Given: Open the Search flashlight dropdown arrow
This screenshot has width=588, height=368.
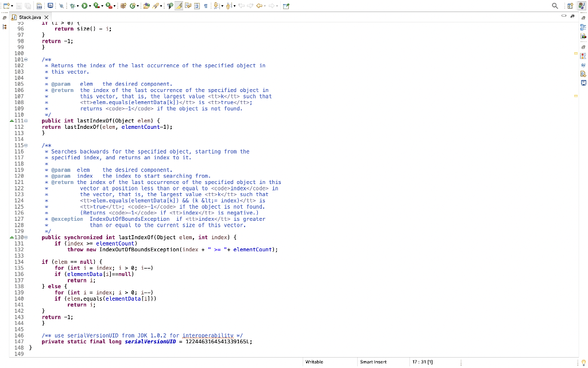Looking at the screenshot, I should (161, 6).
